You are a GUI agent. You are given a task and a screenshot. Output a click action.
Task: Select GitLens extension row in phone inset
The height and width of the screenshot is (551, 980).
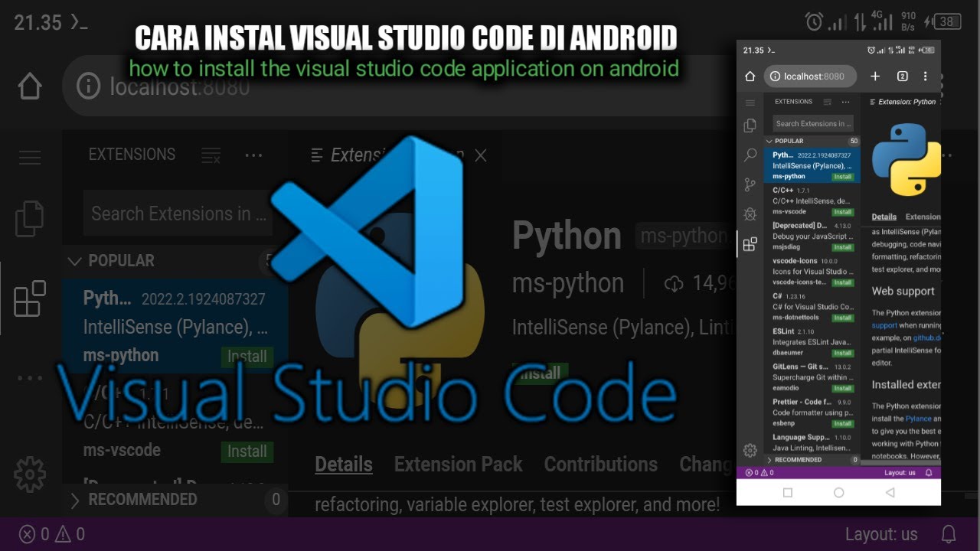(x=812, y=377)
